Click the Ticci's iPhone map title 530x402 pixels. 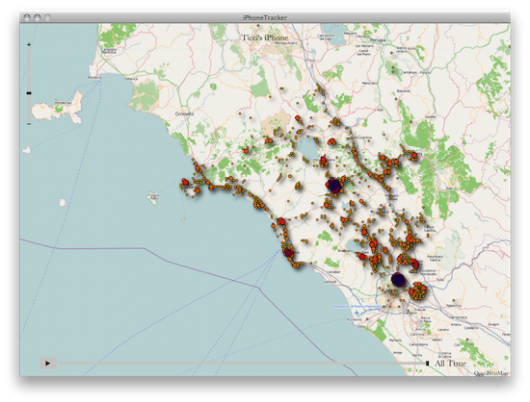(265, 38)
